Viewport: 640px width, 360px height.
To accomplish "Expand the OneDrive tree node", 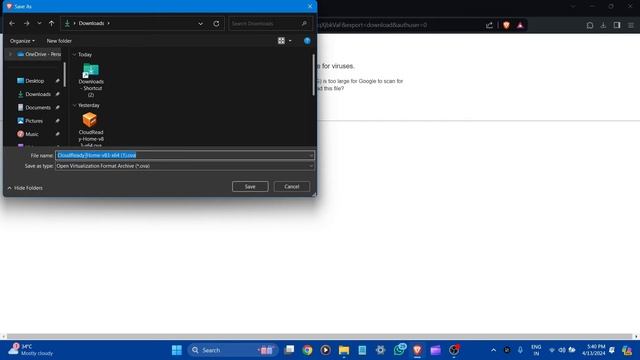I will [11, 54].
